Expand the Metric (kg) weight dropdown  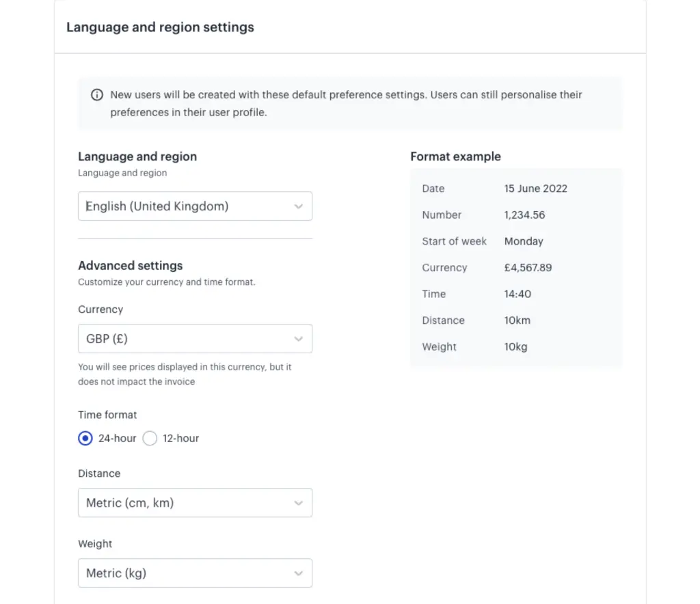click(x=195, y=573)
